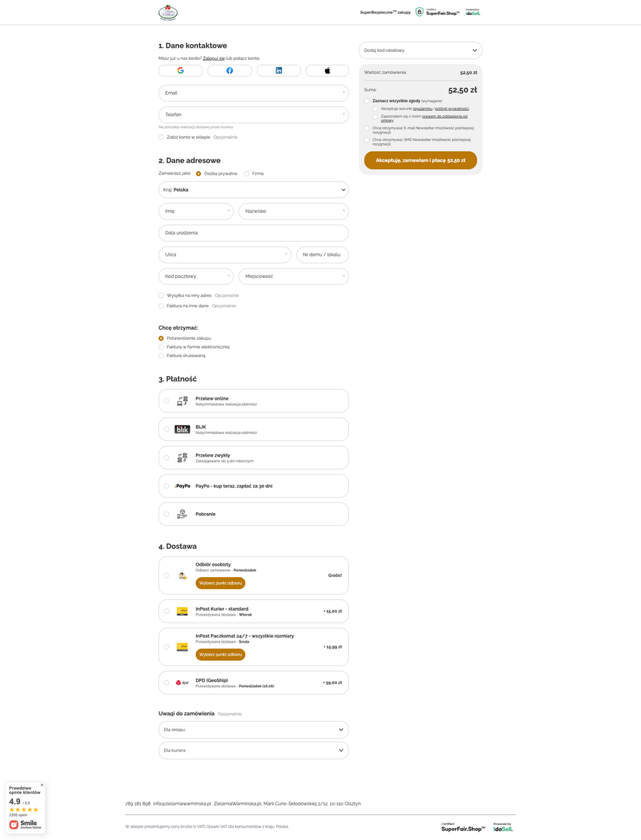
Task: Connect account using Facebook icon
Action: (x=229, y=71)
